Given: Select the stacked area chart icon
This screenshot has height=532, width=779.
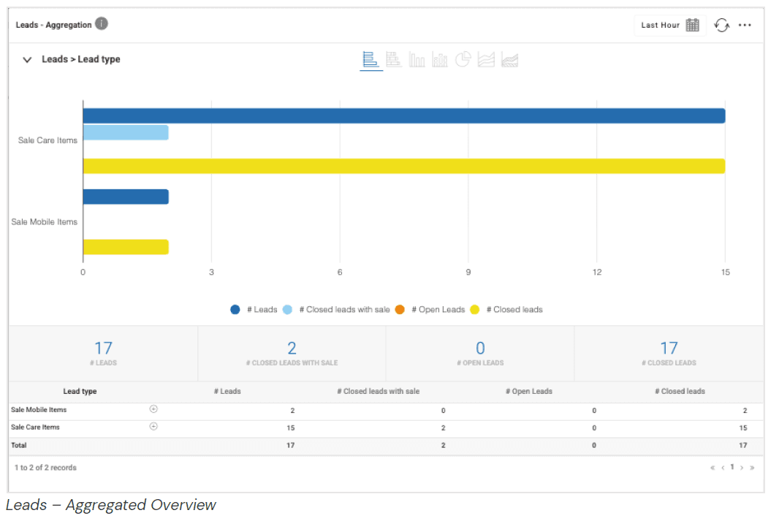Looking at the screenshot, I should pos(510,60).
